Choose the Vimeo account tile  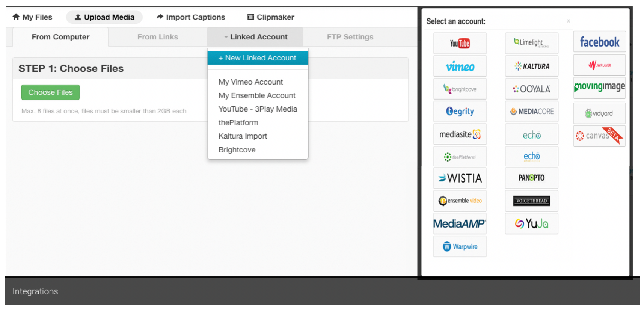click(460, 66)
